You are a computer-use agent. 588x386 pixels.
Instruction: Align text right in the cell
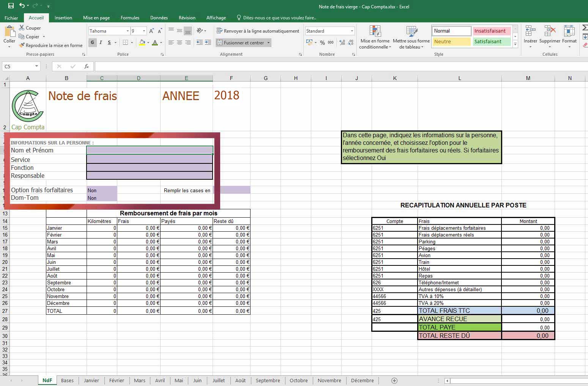(188, 42)
